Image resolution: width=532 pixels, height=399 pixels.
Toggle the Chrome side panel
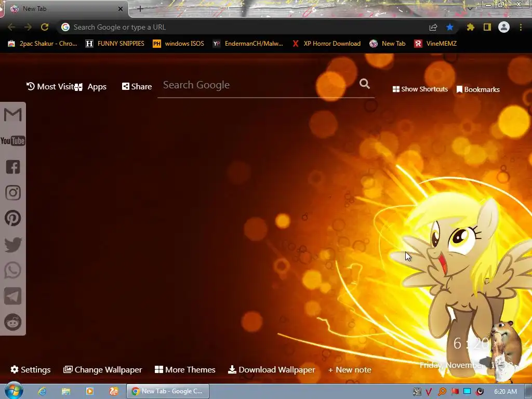(x=487, y=27)
